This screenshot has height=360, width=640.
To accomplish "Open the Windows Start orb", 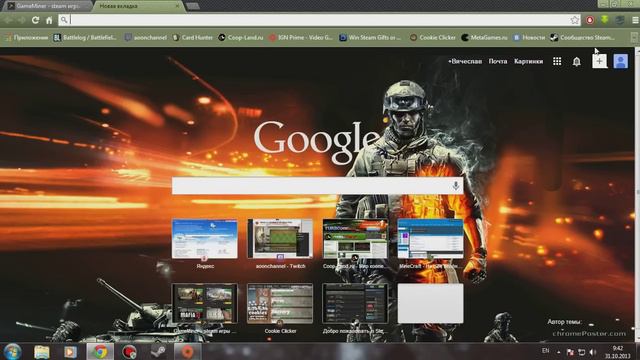I will (13, 351).
